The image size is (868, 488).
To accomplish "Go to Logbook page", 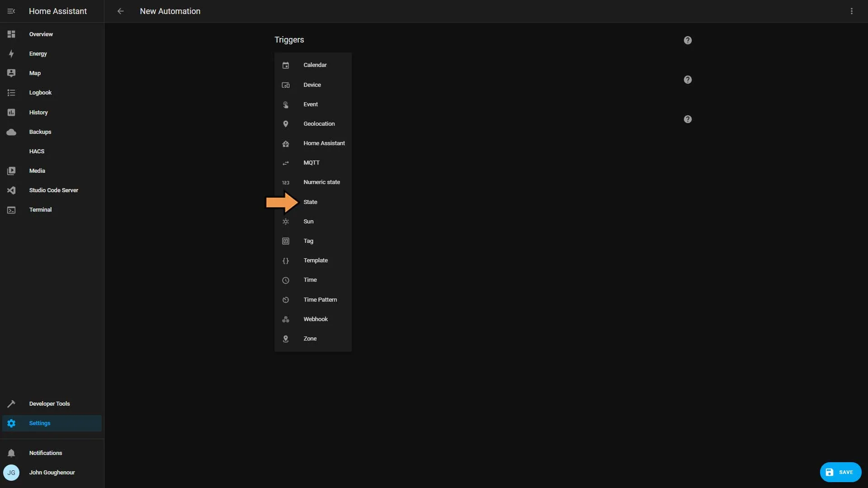I will (52, 93).
